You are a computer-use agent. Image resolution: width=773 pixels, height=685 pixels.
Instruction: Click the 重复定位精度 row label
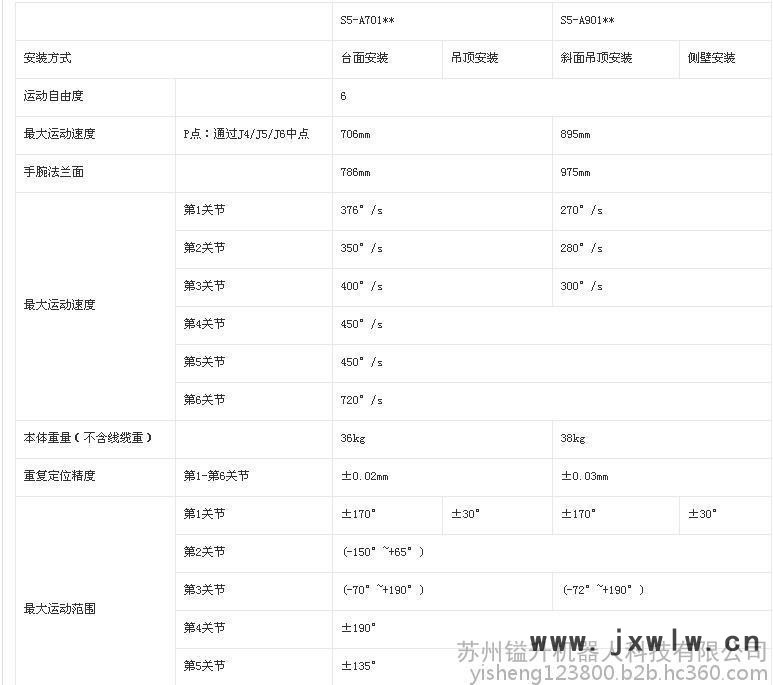[x=59, y=476]
